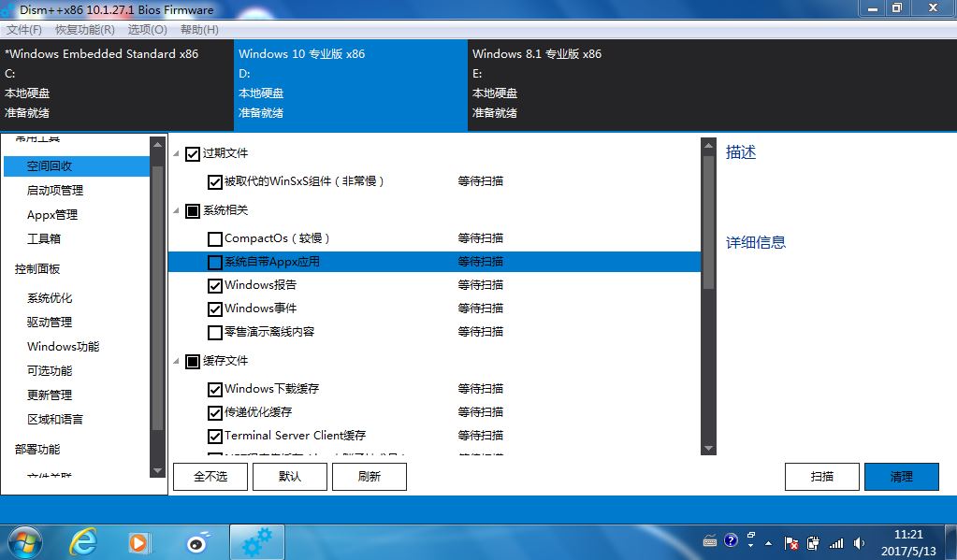Click sidebar scrollbar up arrow

point(157,145)
